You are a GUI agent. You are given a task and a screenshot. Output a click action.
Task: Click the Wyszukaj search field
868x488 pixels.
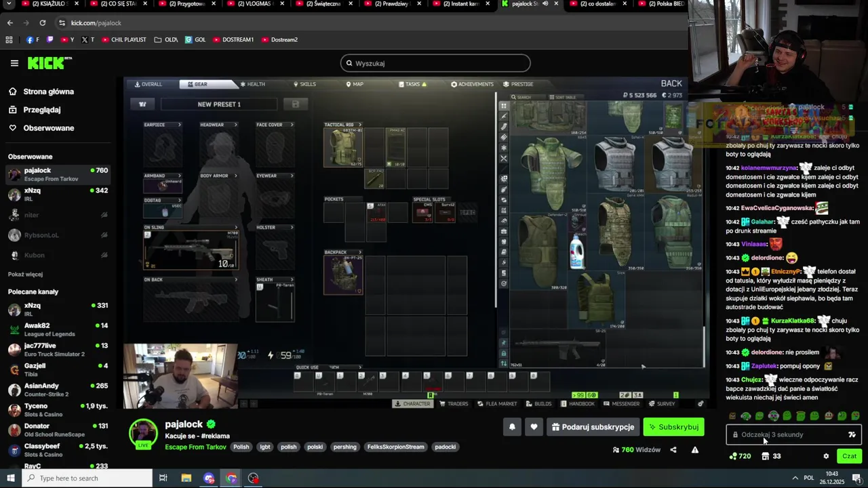[x=435, y=63]
